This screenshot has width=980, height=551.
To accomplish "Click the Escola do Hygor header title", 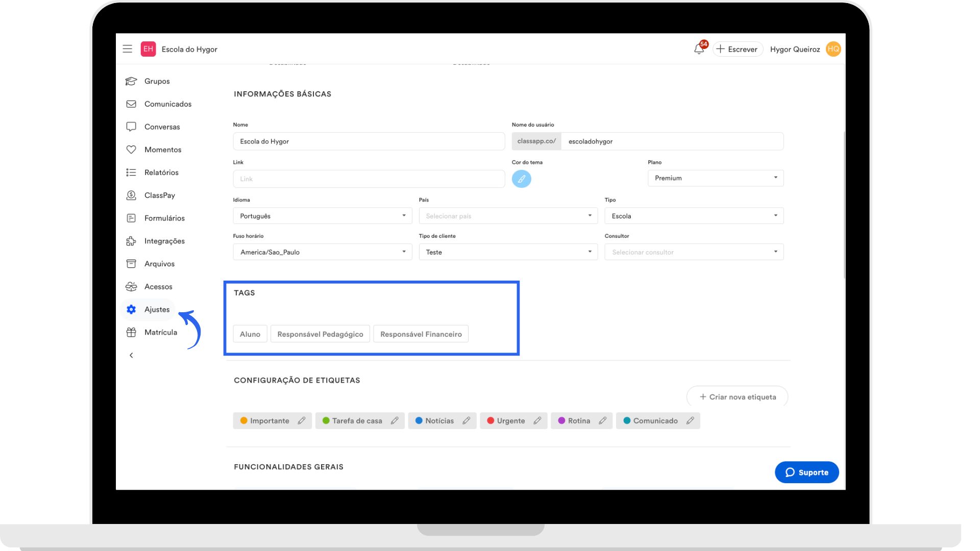I will (x=189, y=49).
